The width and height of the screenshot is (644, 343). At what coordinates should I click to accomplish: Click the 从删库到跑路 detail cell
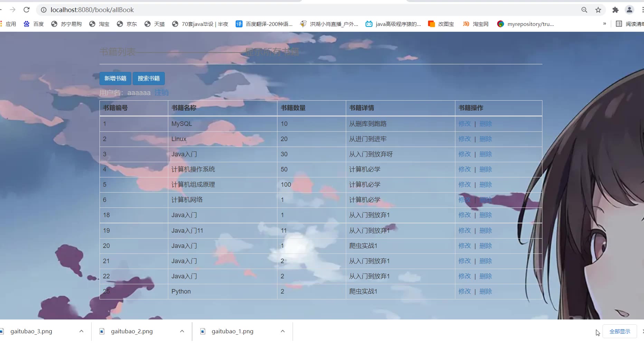(400, 124)
